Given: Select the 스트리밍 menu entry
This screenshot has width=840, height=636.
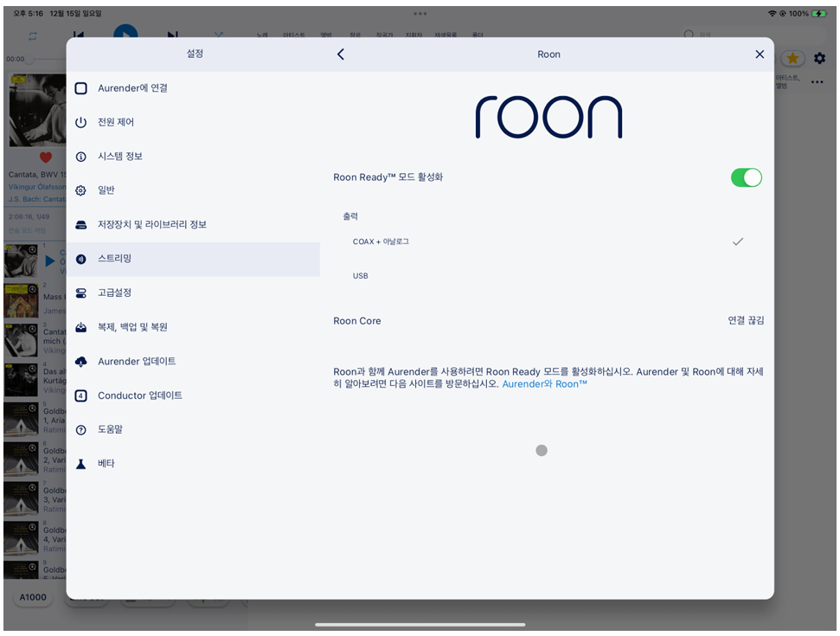Looking at the screenshot, I should tap(194, 259).
